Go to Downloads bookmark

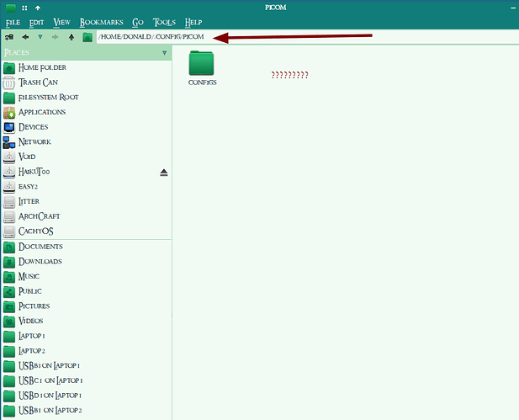click(x=40, y=261)
